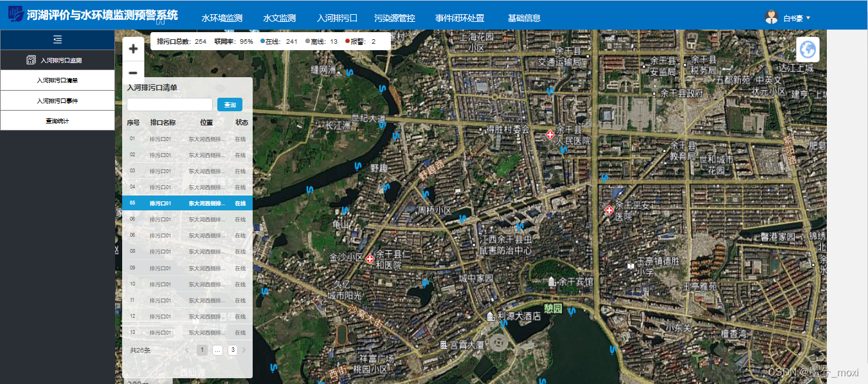
Task: Click the 共26条 total count text
Action: (x=140, y=351)
